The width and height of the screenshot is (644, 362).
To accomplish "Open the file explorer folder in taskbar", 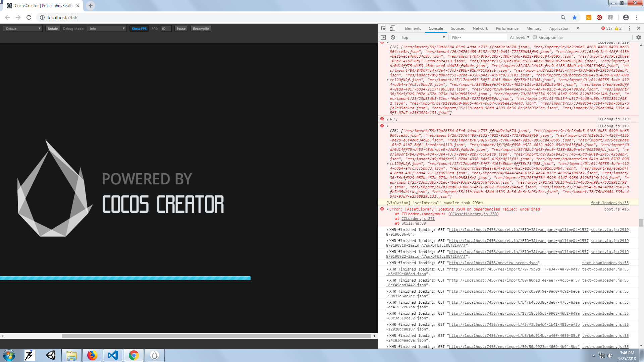I will 71,355.
